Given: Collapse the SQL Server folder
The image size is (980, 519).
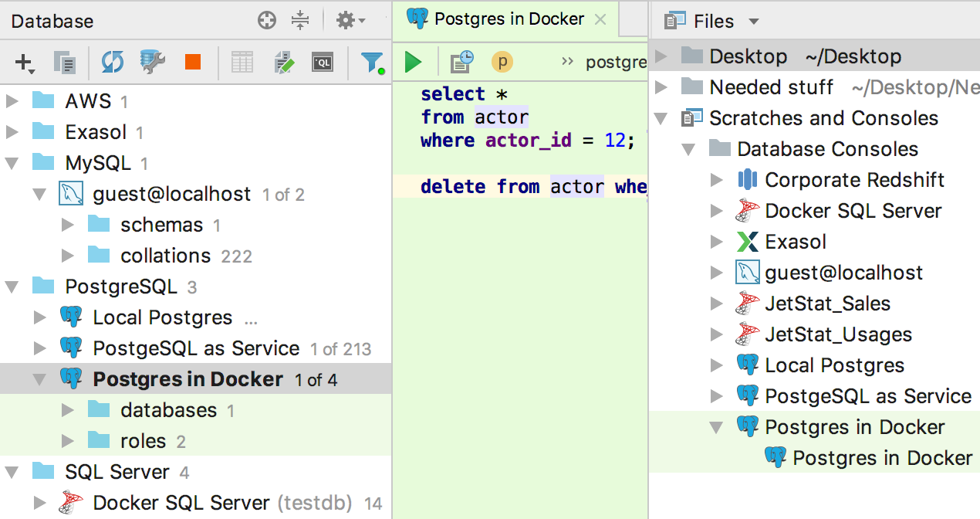Looking at the screenshot, I should [12, 472].
